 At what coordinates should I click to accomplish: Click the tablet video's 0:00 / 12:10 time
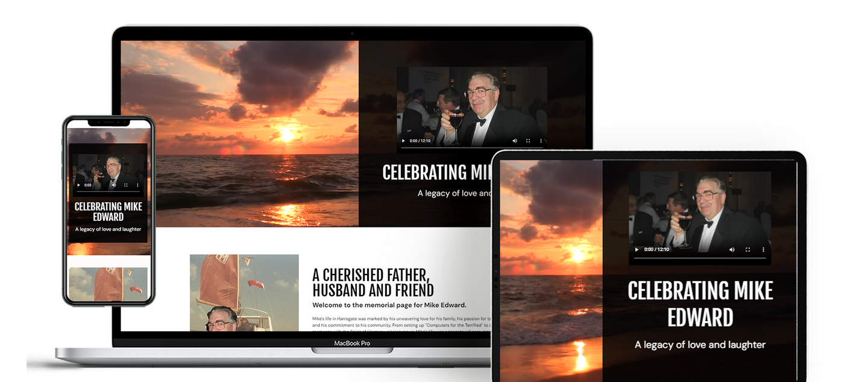656,249
